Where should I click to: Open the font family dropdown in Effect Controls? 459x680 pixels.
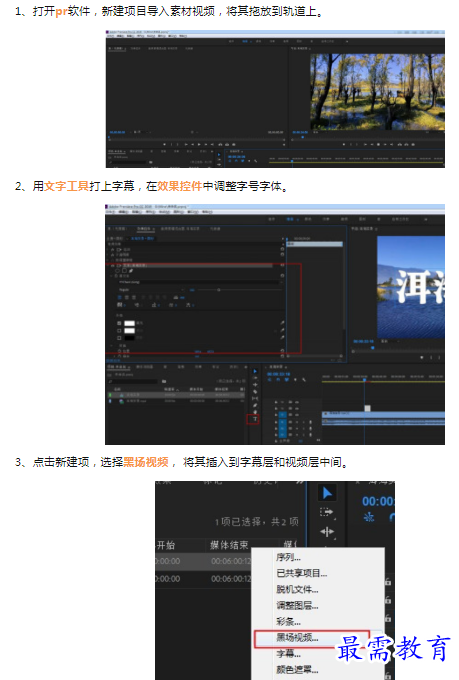tap(199, 282)
